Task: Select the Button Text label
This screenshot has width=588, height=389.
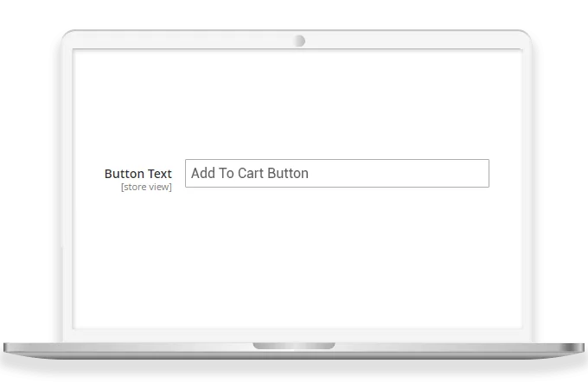Action: click(x=138, y=174)
